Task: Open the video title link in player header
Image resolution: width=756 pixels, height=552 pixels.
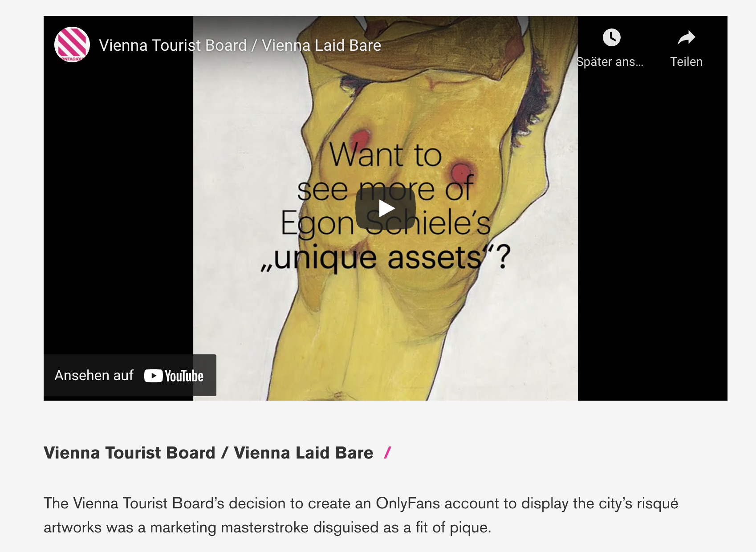Action: 240,45
